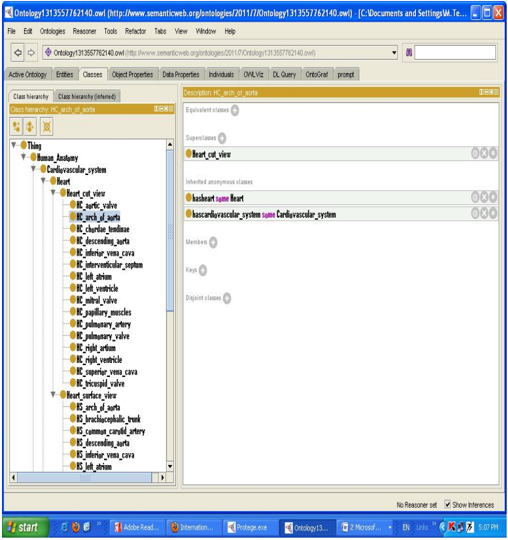This screenshot has width=508, height=540.
Task: Add a disjoint class with plus icon
Action: [x=227, y=298]
